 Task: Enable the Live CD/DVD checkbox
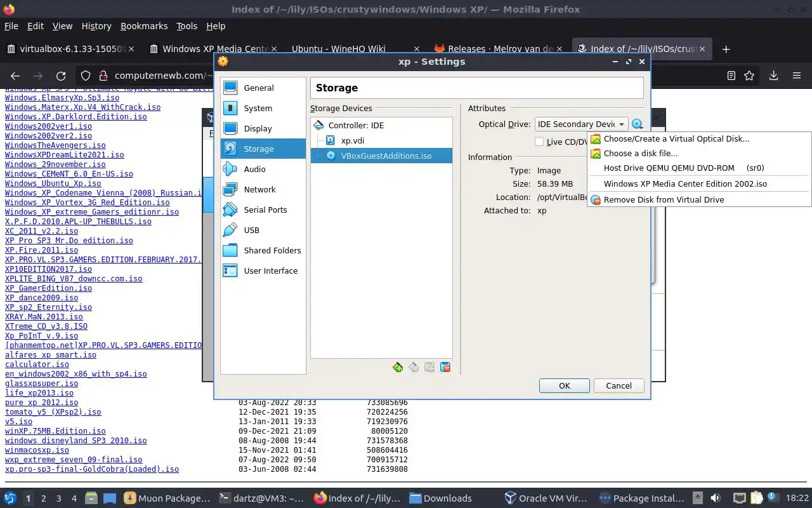[x=539, y=142]
